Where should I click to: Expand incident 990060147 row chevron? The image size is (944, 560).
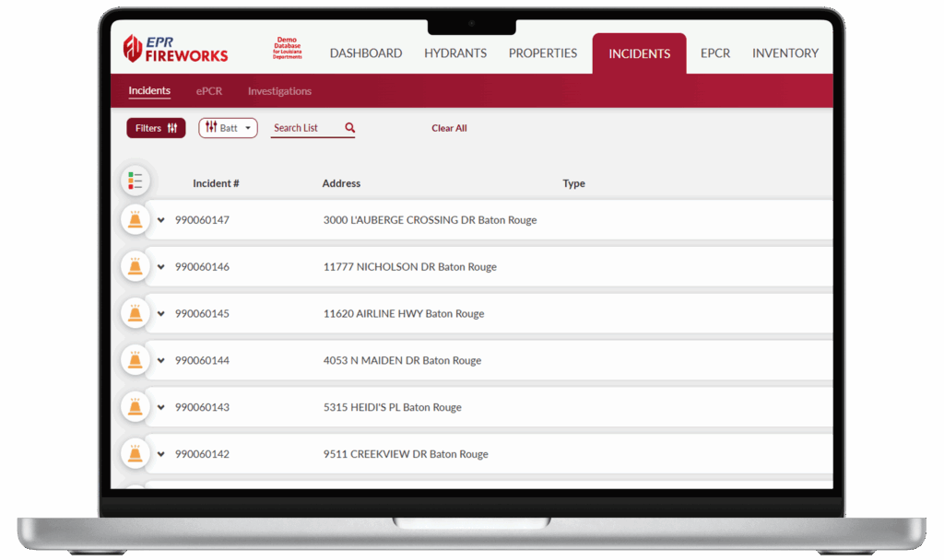[161, 220]
